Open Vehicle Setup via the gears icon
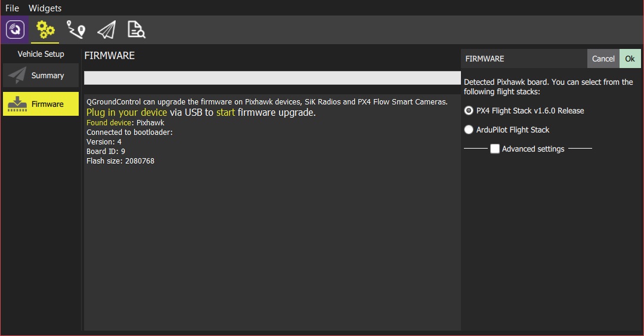Screen dimensions: 644x336 coord(45,30)
